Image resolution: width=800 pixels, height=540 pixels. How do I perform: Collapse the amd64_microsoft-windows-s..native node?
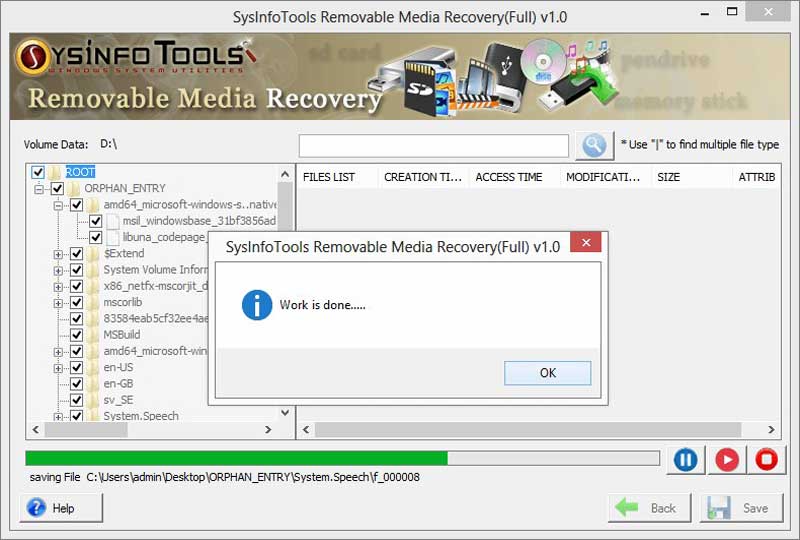[x=58, y=205]
